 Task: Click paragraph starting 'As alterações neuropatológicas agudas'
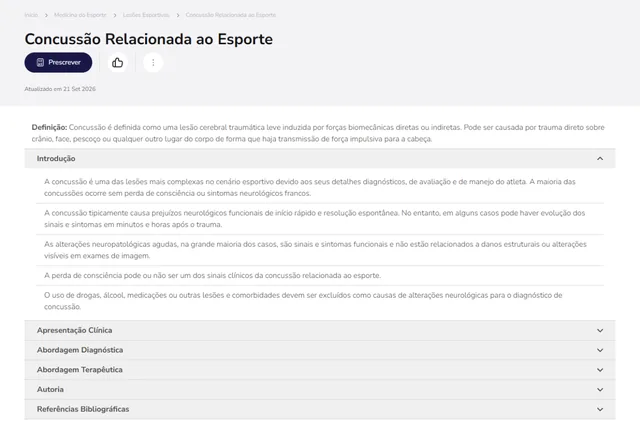coord(316,250)
